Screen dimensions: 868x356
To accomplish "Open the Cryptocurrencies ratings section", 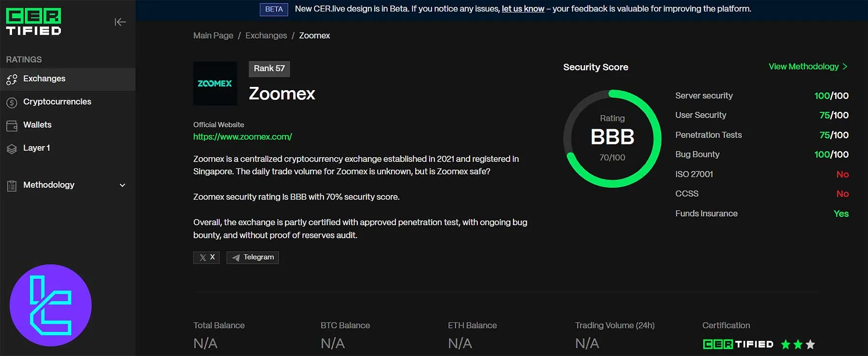I will point(68,102).
